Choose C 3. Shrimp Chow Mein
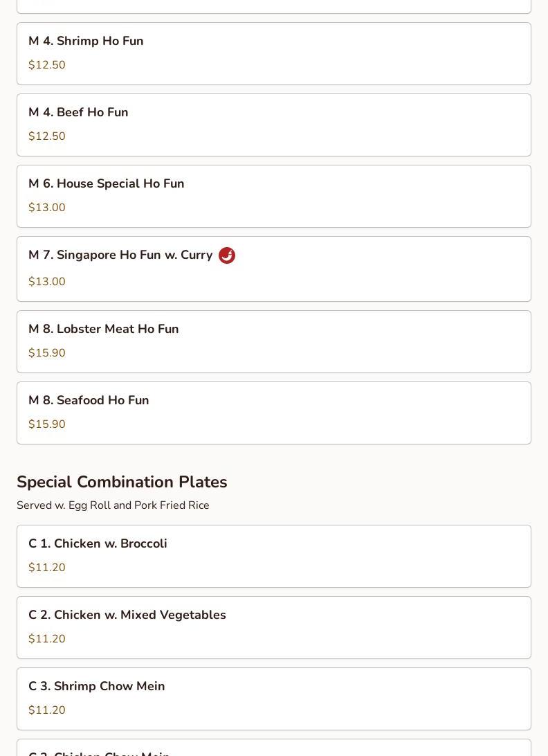The height and width of the screenshot is (756, 548). point(97,686)
